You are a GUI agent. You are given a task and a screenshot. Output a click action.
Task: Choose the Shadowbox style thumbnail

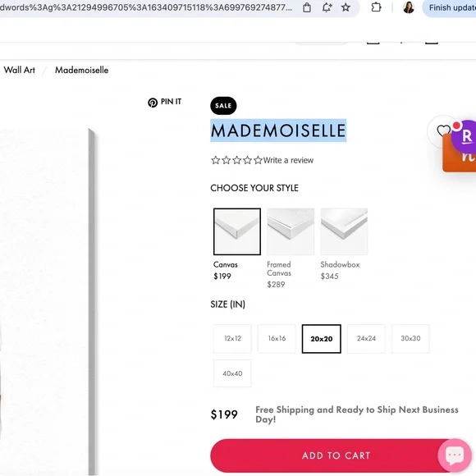(x=344, y=231)
